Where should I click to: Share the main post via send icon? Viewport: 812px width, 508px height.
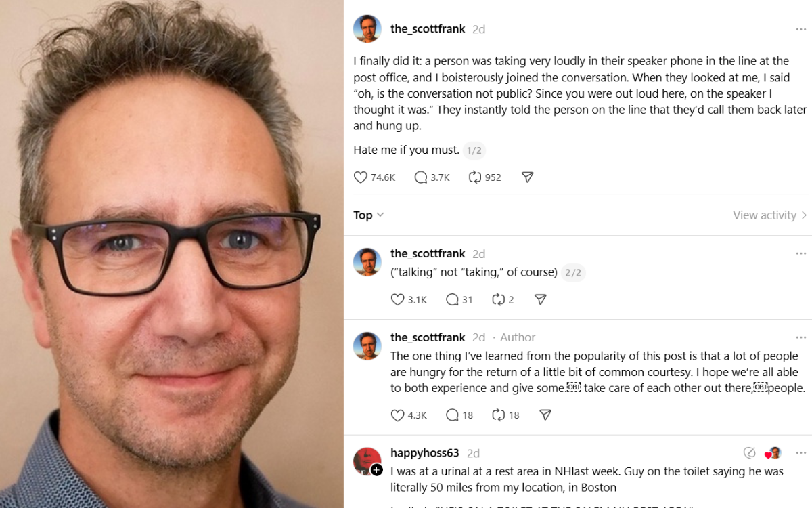tap(528, 177)
